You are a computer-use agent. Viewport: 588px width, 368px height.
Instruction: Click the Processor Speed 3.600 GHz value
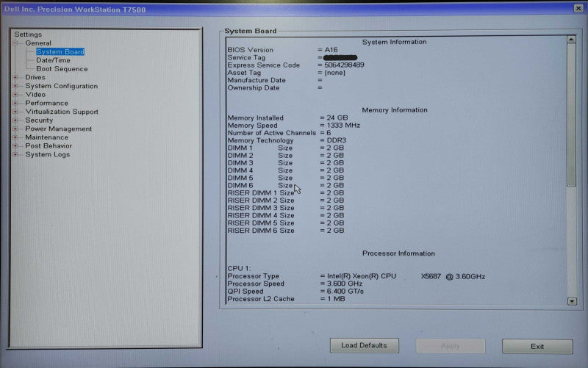345,284
